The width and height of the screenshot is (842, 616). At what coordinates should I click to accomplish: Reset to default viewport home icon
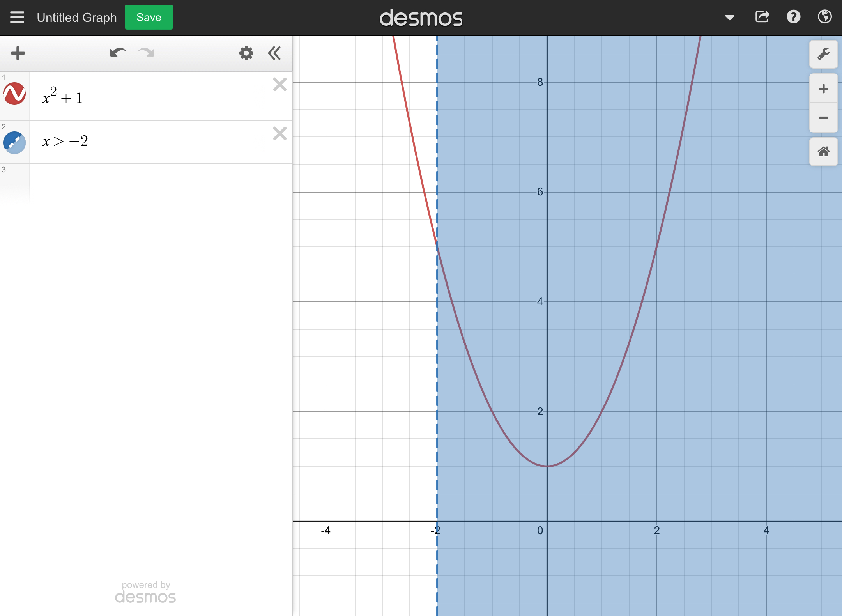point(823,151)
